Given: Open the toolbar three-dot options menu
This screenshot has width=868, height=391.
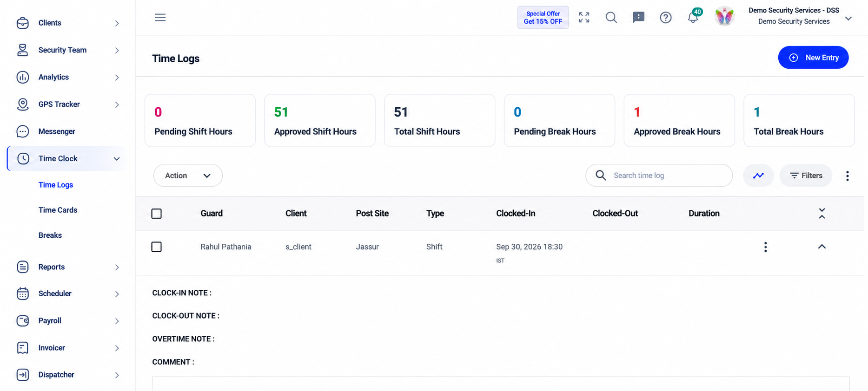Looking at the screenshot, I should [848, 176].
